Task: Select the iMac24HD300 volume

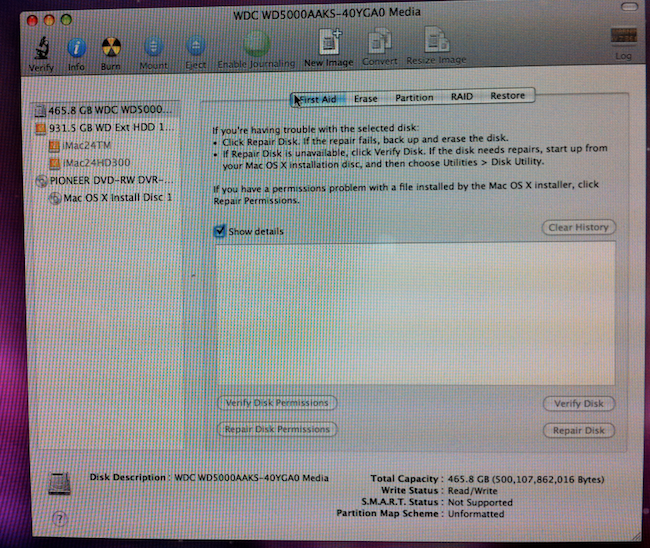Action: (106, 163)
